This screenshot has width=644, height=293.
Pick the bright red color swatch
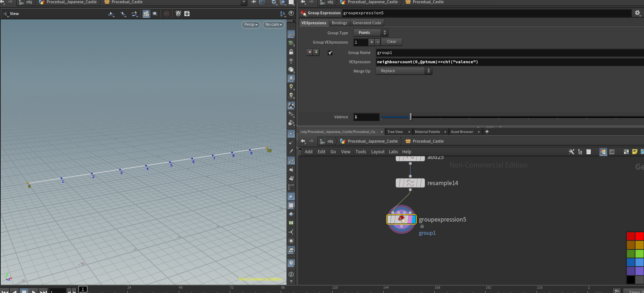(x=639, y=236)
